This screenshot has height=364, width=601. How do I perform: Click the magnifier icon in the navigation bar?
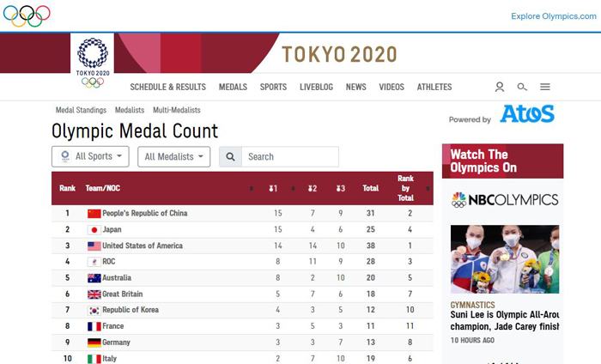pyautogui.click(x=522, y=87)
